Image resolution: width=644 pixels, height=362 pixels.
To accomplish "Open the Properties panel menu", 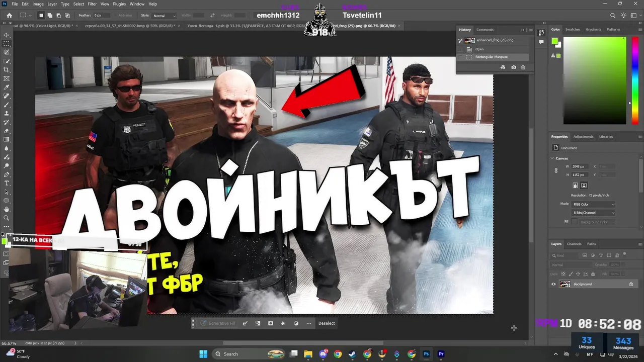I will pyautogui.click(x=640, y=137).
